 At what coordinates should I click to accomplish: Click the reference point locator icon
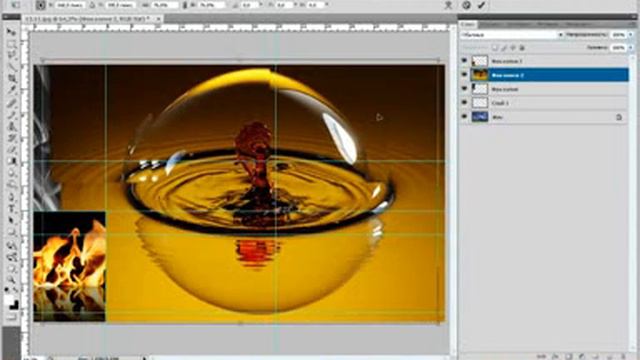coord(41,5)
